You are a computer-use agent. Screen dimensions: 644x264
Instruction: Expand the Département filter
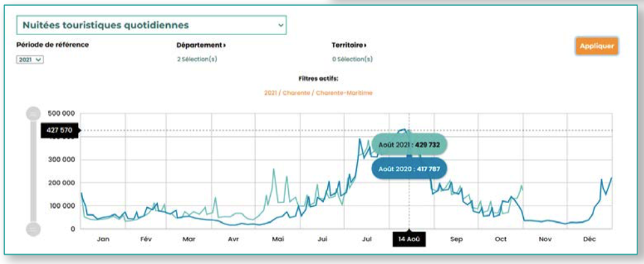click(x=201, y=46)
